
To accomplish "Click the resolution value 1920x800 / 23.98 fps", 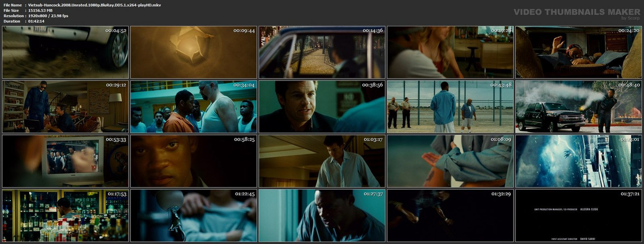I will tap(48, 16).
